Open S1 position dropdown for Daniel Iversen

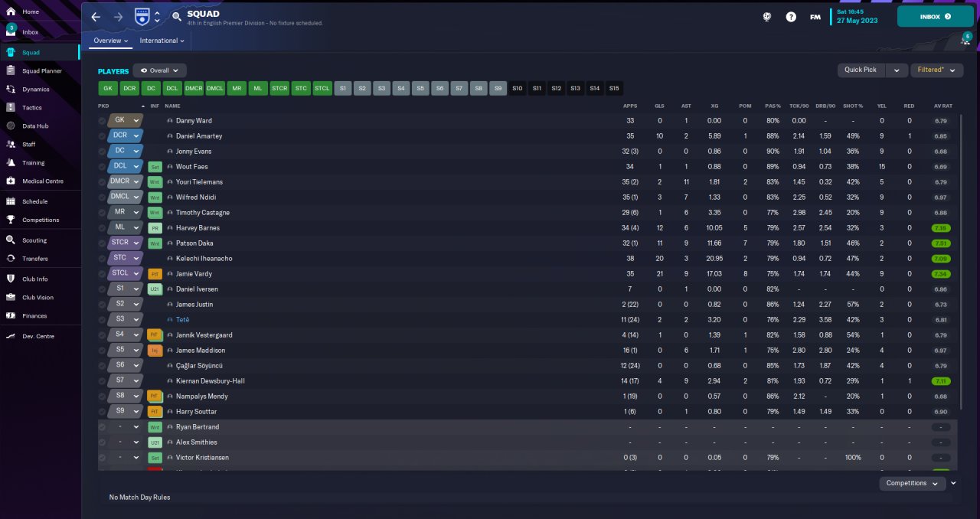[x=126, y=289]
